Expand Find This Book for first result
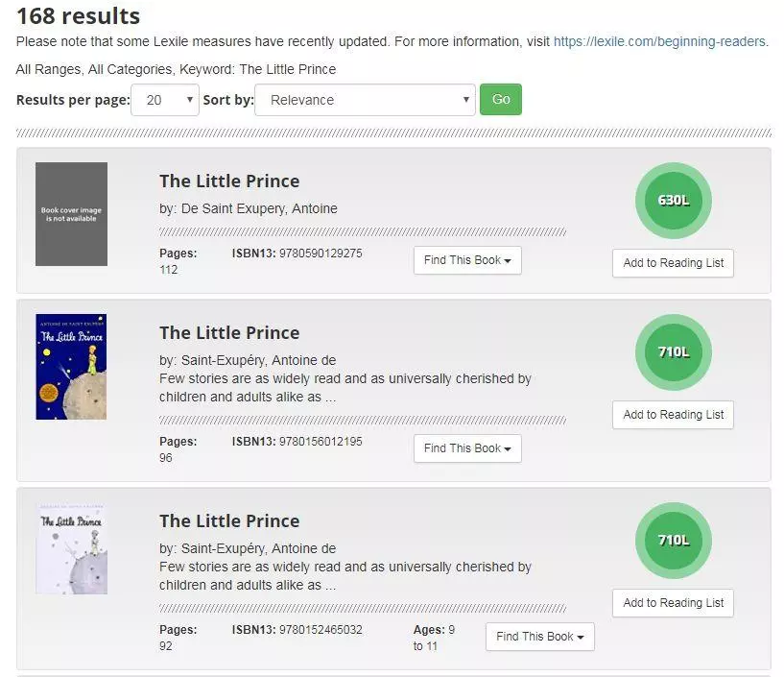Viewport: 784px width, 677px height. (x=467, y=260)
